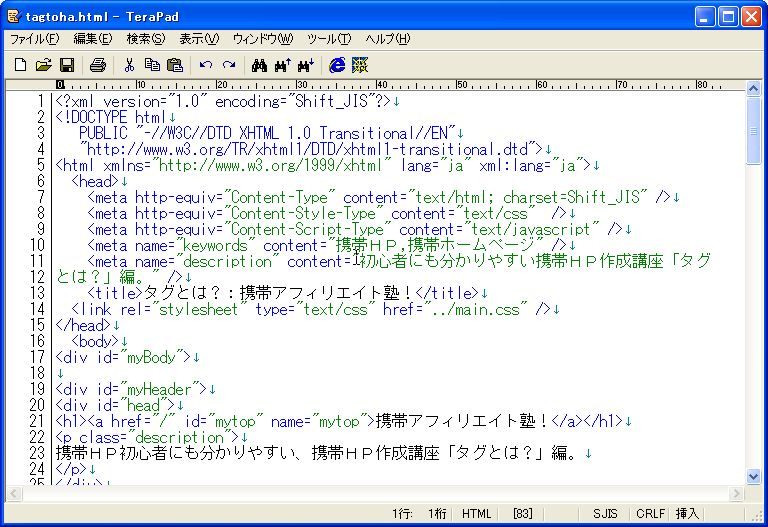Open a file with the folder icon
This screenshot has height=527, width=768.
(44, 65)
